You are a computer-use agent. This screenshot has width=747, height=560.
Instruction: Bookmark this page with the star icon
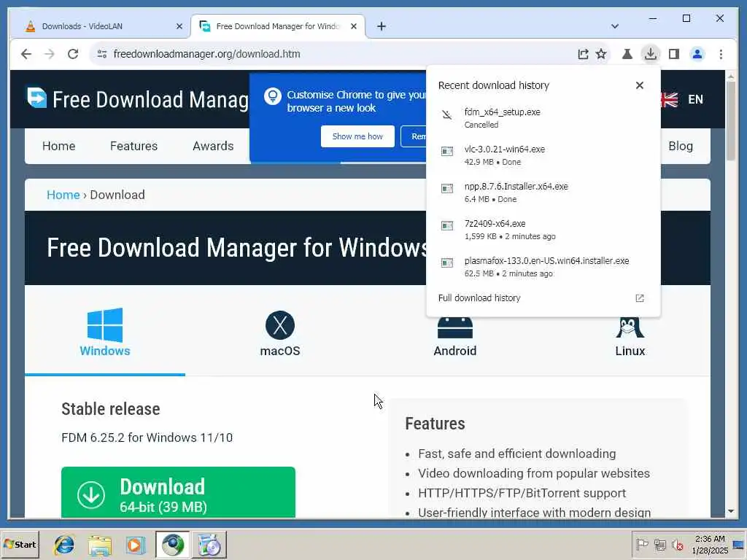(601, 54)
